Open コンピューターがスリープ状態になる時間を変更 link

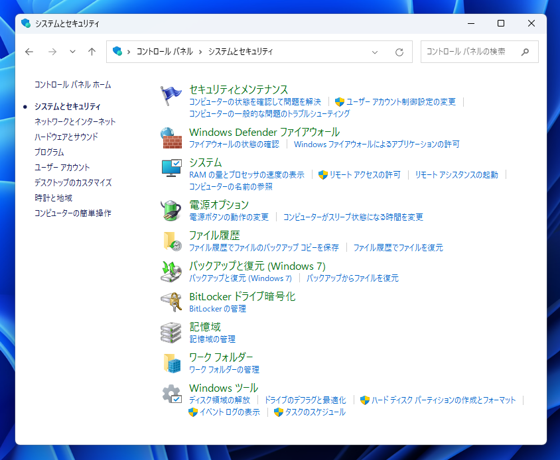[353, 217]
